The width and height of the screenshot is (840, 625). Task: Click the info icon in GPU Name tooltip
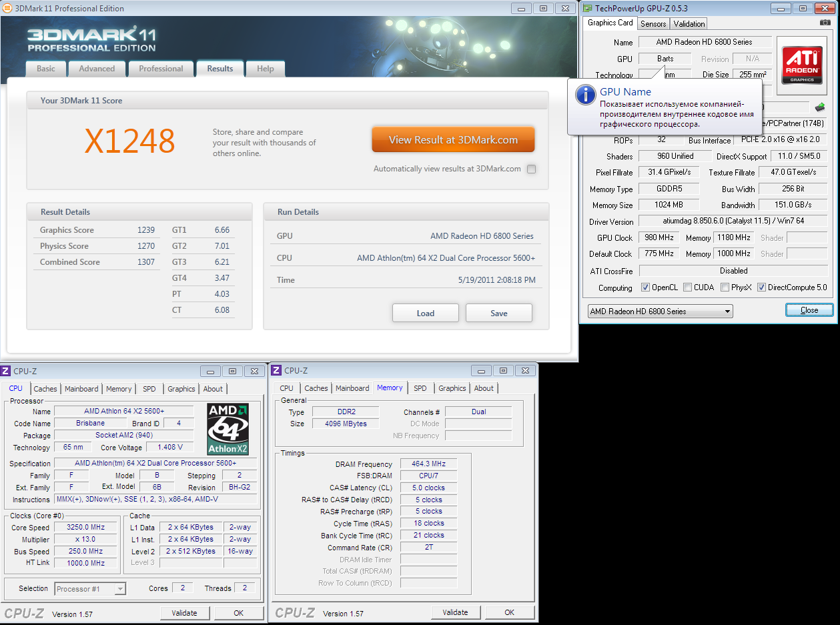tap(586, 94)
